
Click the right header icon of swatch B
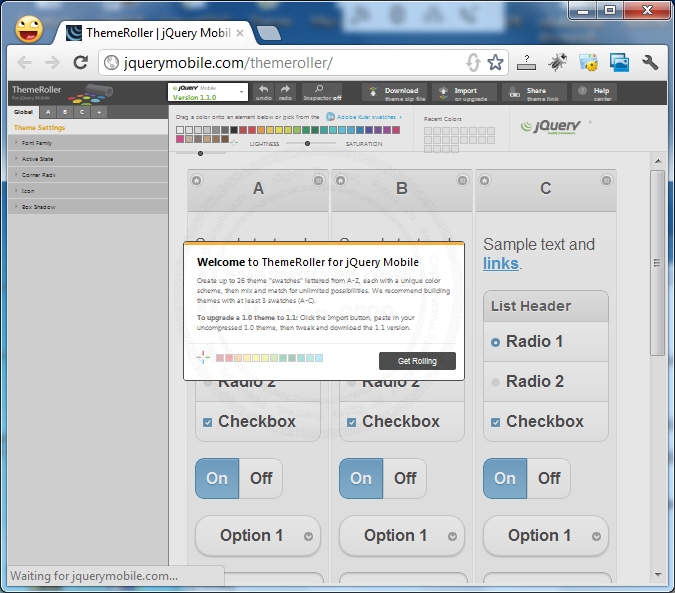pos(462,180)
